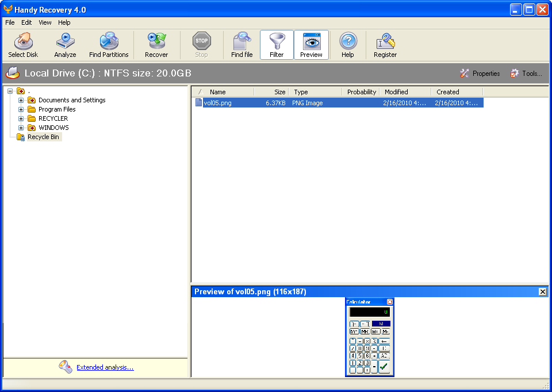Sort file list by Probability column
The height and width of the screenshot is (392, 552).
(362, 92)
